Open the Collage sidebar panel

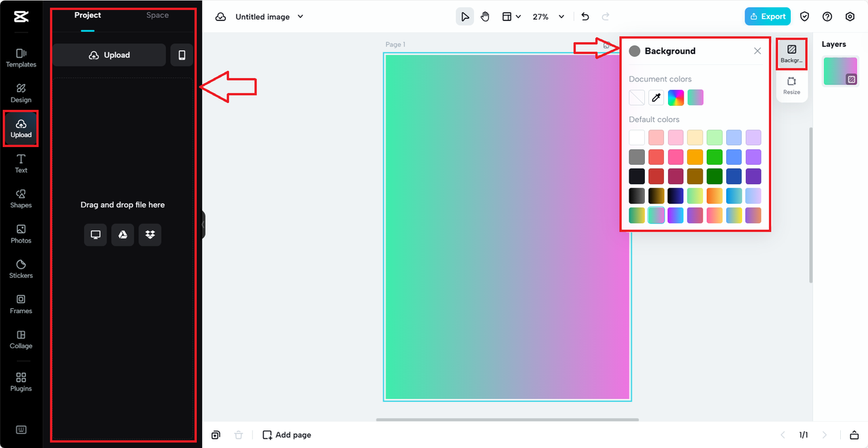(21, 340)
